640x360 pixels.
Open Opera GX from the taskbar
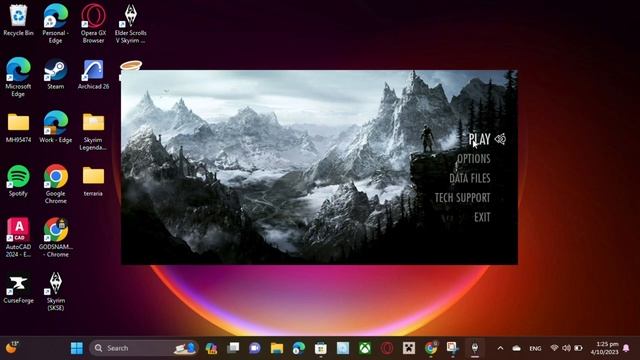pos(387,348)
